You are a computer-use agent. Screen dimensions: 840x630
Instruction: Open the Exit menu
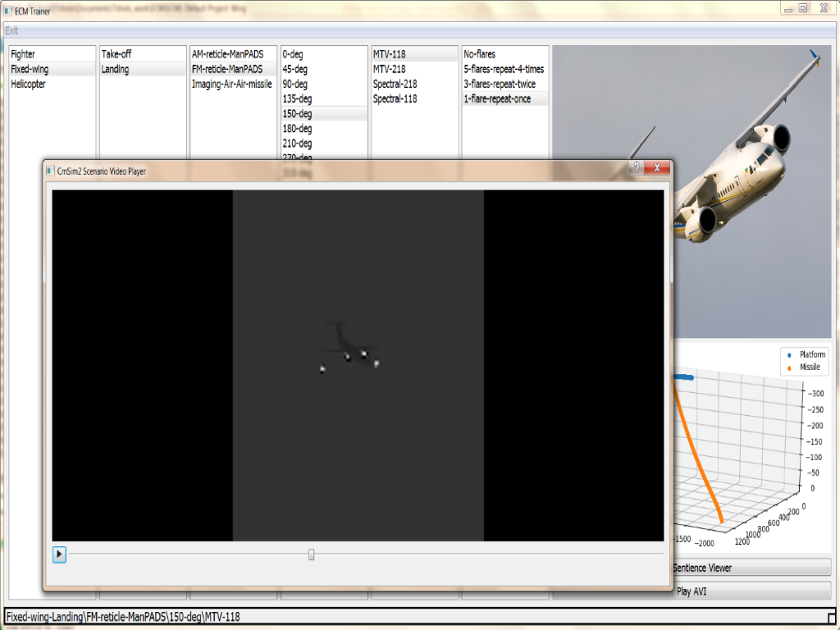tap(11, 30)
